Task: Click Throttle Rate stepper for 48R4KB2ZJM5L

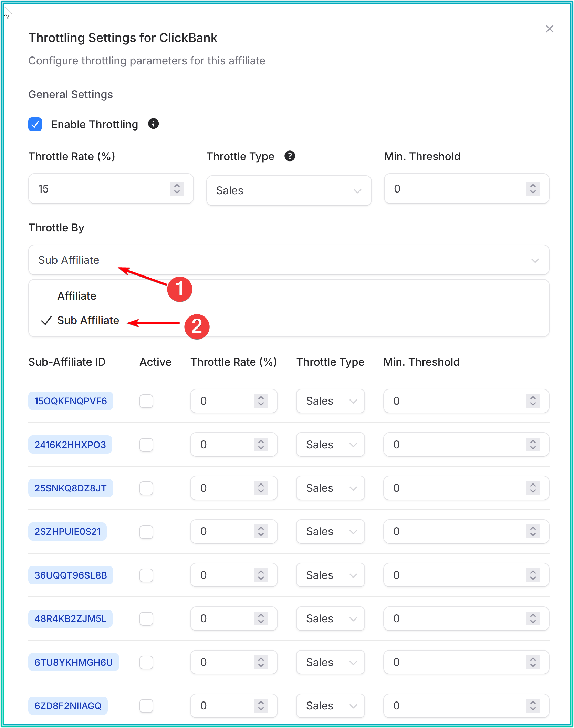Action: pyautogui.click(x=261, y=618)
